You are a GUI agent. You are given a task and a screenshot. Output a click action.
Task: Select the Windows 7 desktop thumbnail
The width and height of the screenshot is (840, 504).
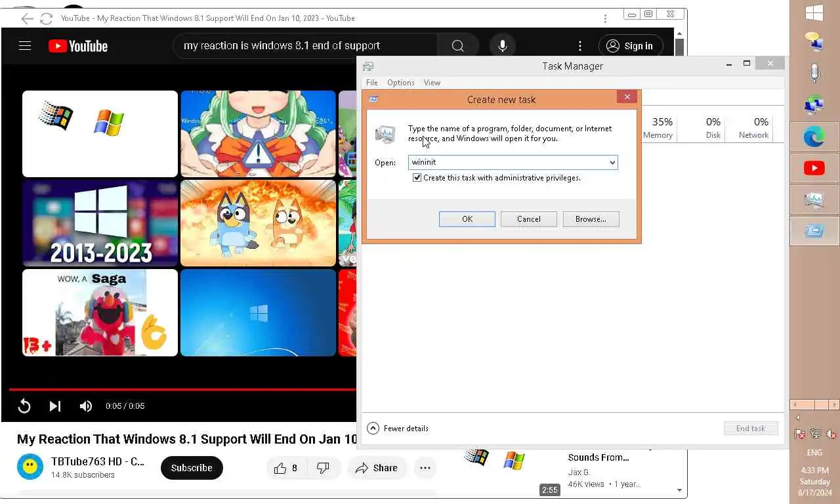pyautogui.click(x=258, y=312)
